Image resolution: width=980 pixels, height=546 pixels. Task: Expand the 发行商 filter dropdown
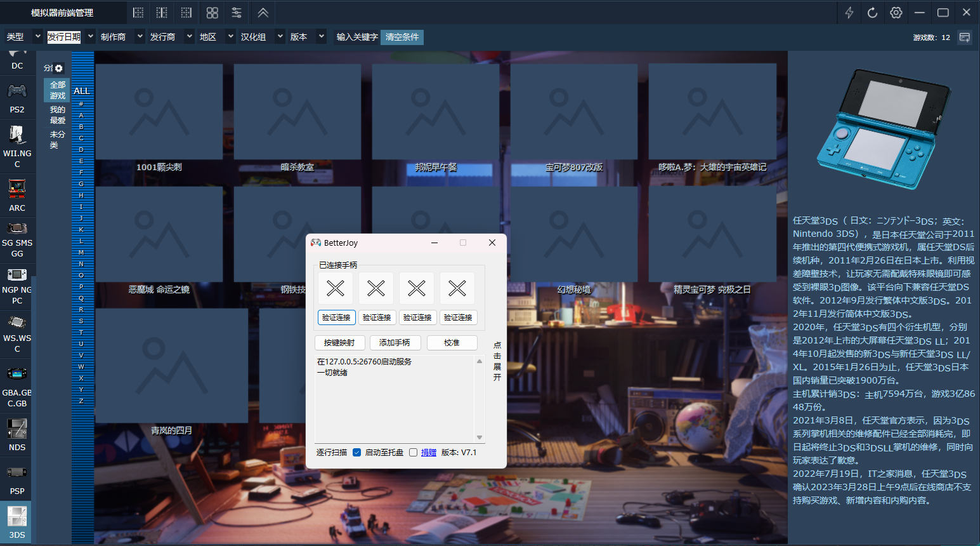coord(189,37)
